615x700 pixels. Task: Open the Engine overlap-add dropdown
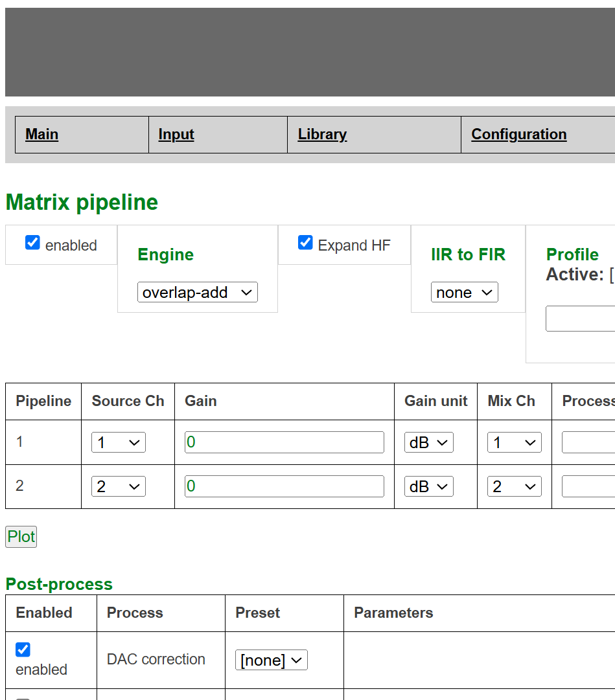[197, 292]
